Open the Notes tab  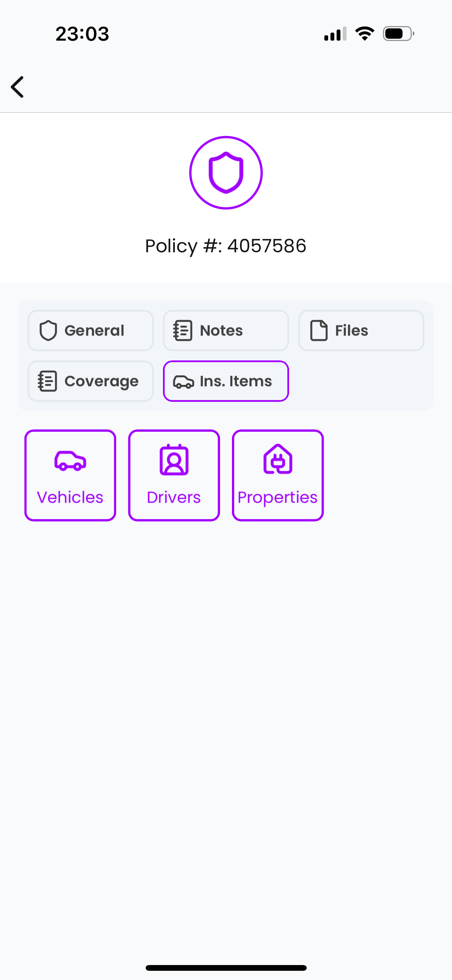226,331
